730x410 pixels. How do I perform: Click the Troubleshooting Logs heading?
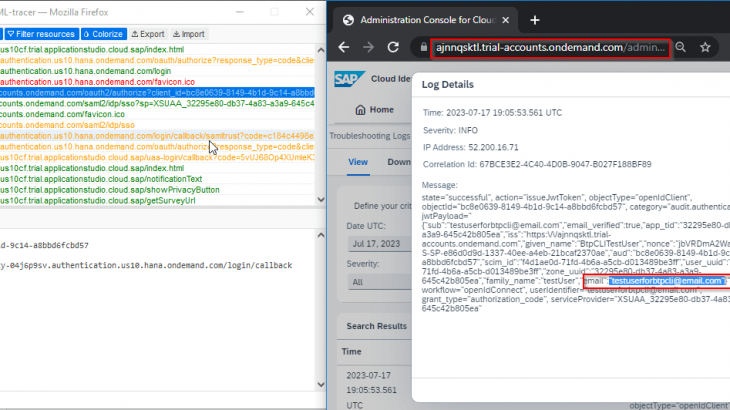pyautogui.click(x=370, y=136)
